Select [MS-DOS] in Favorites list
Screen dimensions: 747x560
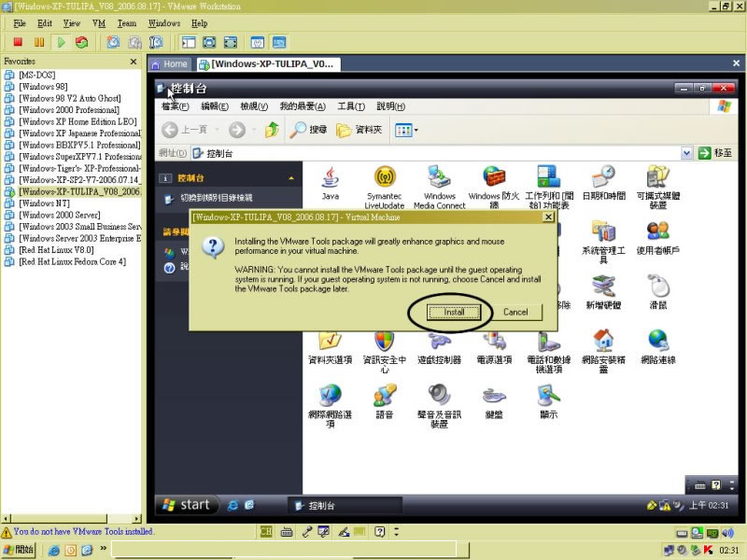pos(36,75)
